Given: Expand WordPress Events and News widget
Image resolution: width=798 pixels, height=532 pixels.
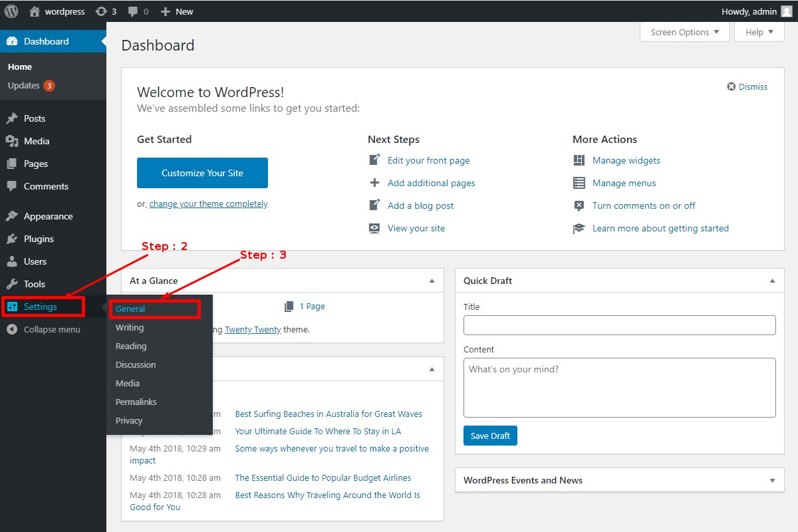Looking at the screenshot, I should tap(772, 480).
